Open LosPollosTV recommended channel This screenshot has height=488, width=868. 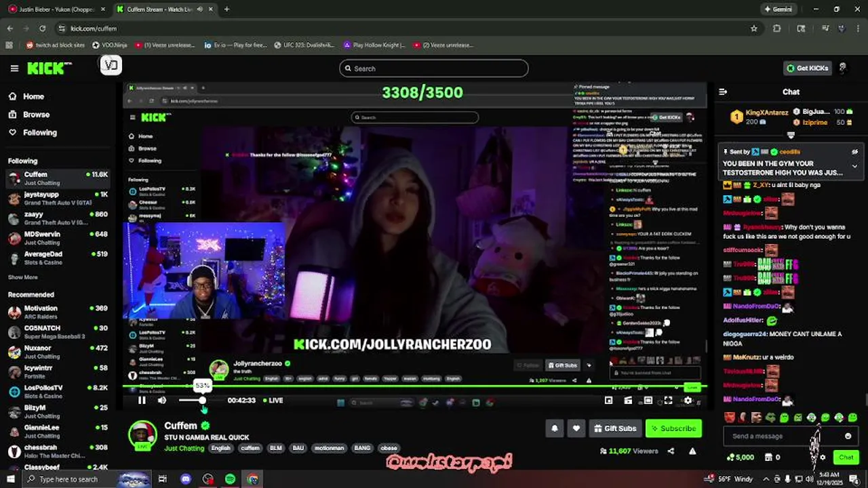tap(58, 391)
